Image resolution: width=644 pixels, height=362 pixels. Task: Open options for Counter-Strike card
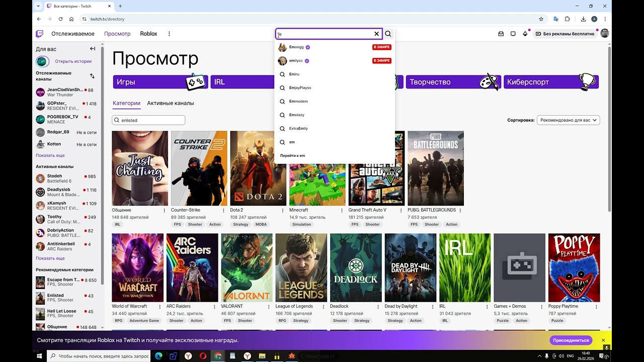pyautogui.click(x=223, y=210)
